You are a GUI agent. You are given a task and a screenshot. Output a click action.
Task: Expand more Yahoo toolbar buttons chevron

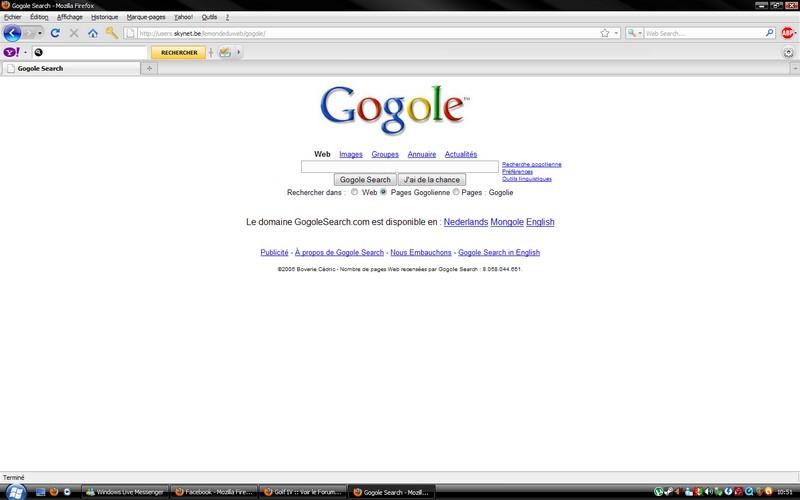[x=238, y=52]
